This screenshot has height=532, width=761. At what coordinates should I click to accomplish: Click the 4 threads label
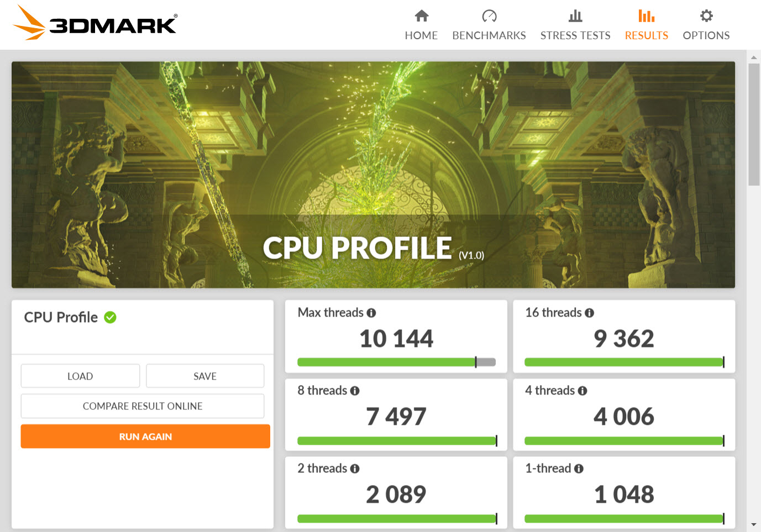click(x=550, y=391)
